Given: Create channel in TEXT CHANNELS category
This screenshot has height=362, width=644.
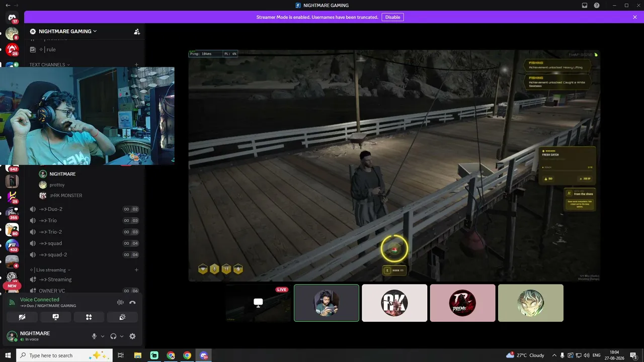Looking at the screenshot, I should [x=136, y=65].
